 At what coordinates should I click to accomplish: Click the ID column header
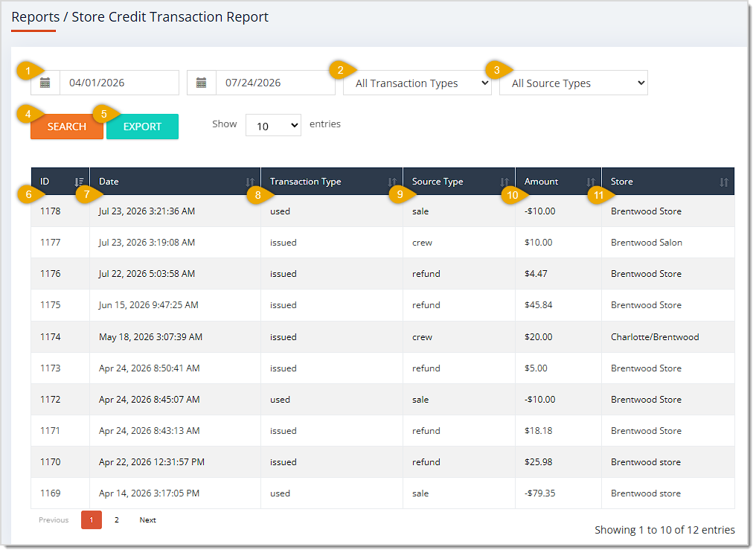[60, 182]
